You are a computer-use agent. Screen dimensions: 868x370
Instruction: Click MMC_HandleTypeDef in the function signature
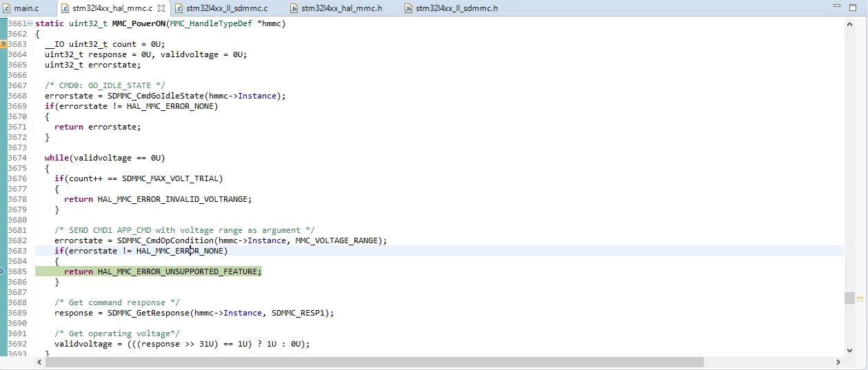tap(210, 23)
